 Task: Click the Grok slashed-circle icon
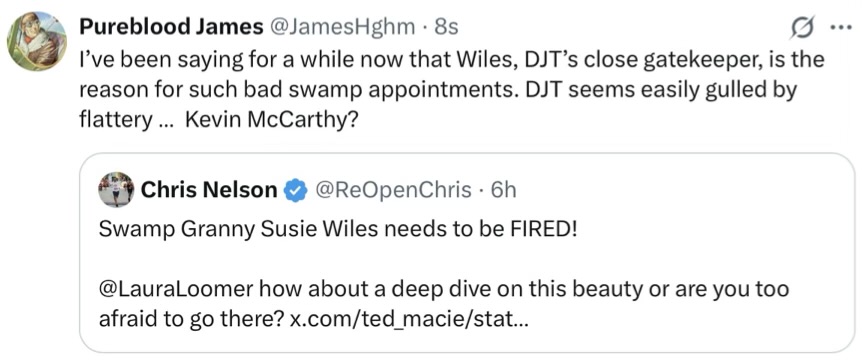[x=802, y=27]
